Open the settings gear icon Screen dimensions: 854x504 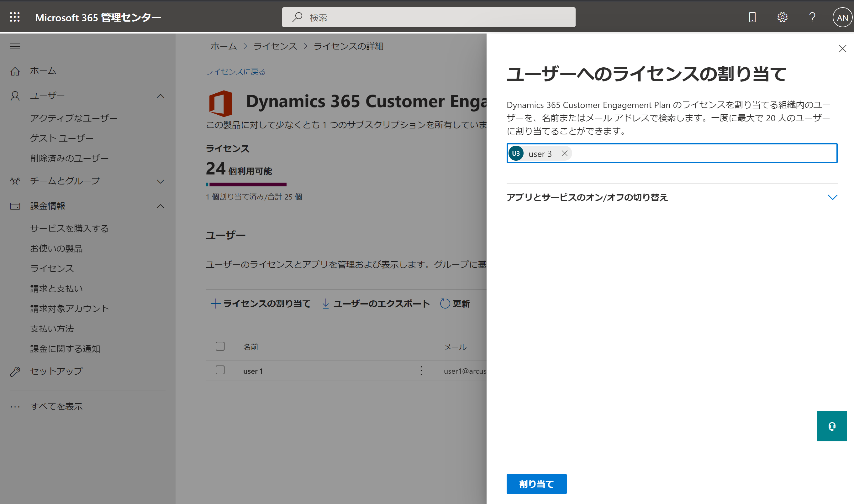pyautogui.click(x=782, y=17)
